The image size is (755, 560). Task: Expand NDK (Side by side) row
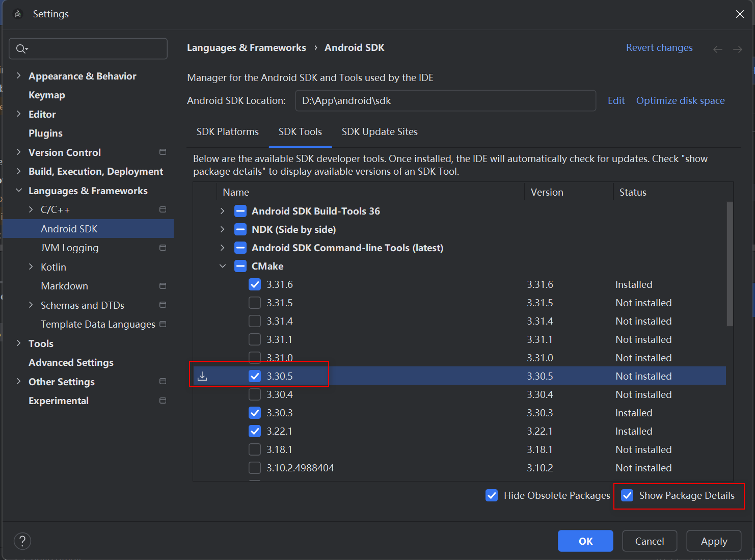[222, 229]
